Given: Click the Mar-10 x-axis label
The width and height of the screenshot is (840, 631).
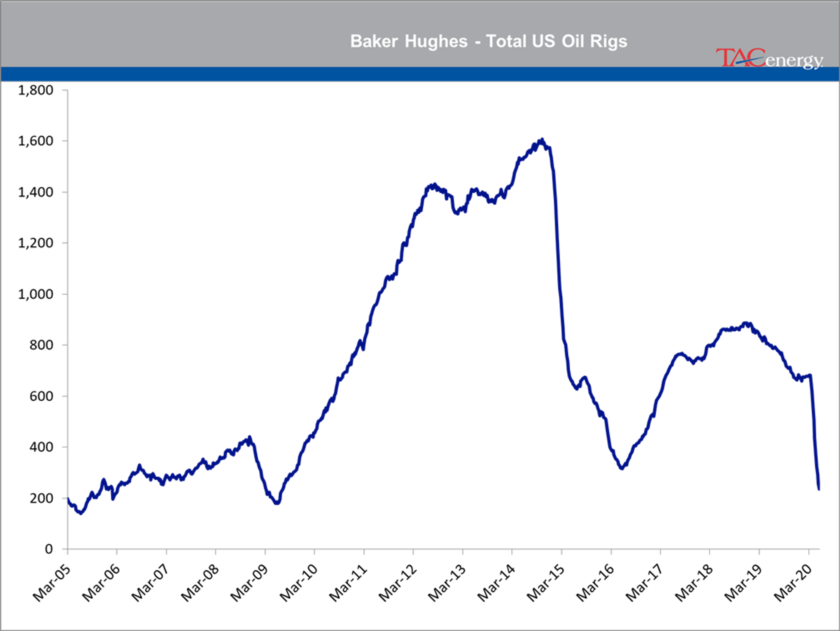Looking at the screenshot, I should (298, 583).
